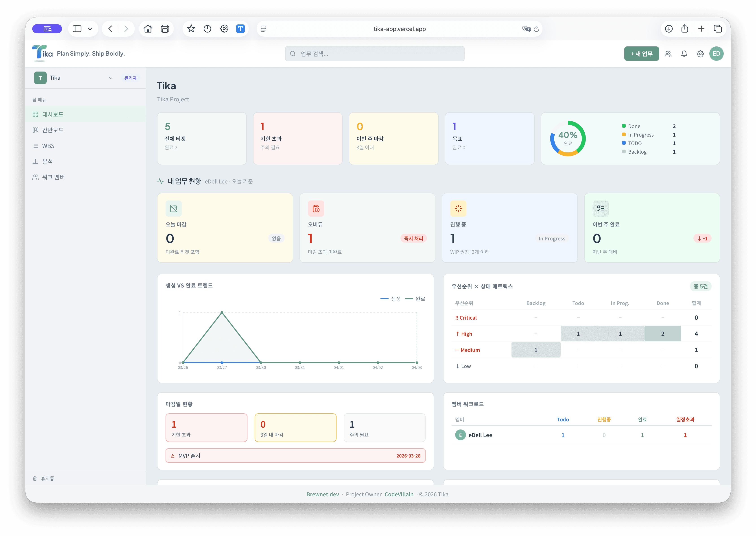Open the browser sidebar dropdown chevron
756x536 pixels.
tap(90, 29)
